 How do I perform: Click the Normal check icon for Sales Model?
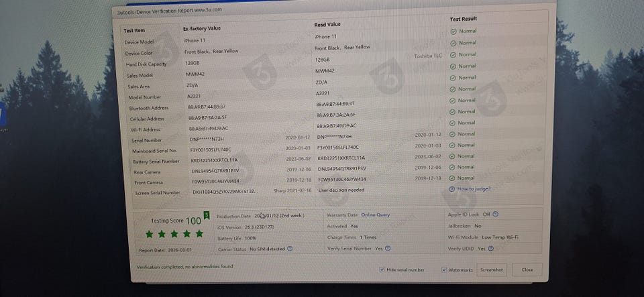coord(453,66)
